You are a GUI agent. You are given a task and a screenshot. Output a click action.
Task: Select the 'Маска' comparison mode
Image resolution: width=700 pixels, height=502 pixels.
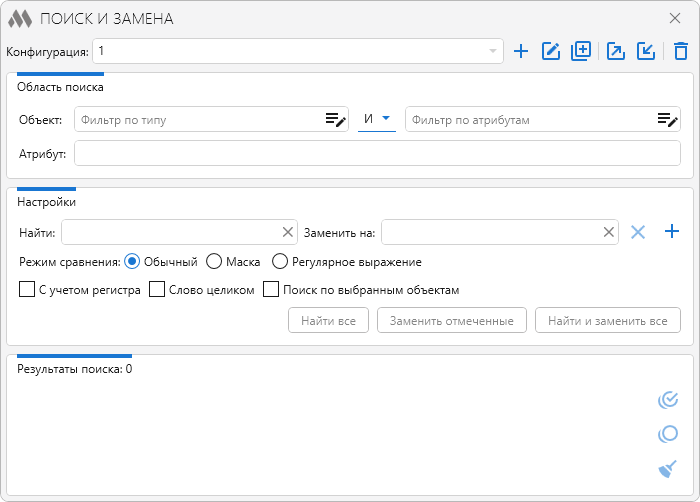point(214,262)
